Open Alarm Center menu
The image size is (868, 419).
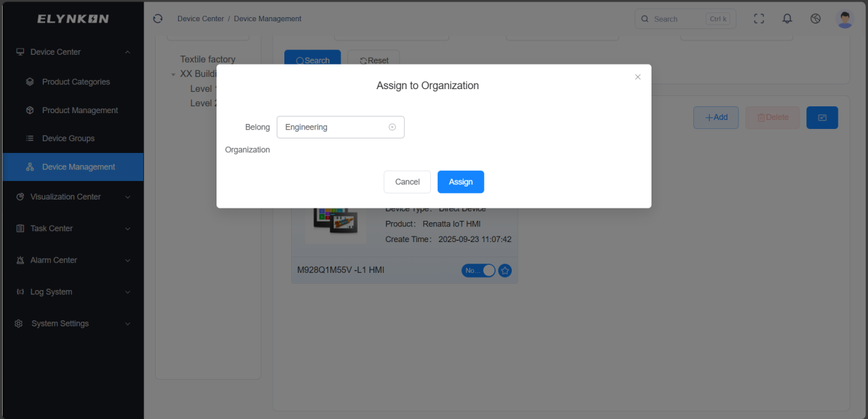[72, 260]
